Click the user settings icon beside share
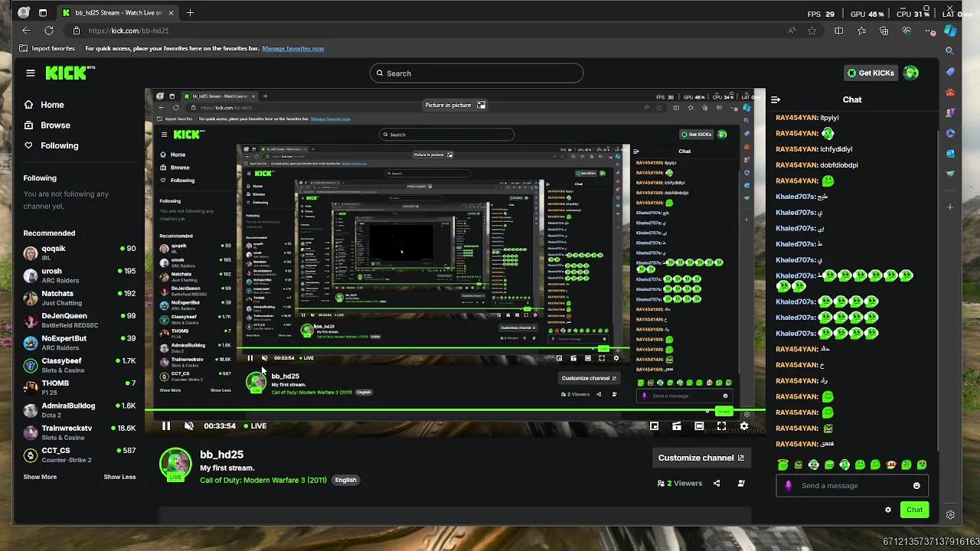Screen dimensions: 980x551 741,484
